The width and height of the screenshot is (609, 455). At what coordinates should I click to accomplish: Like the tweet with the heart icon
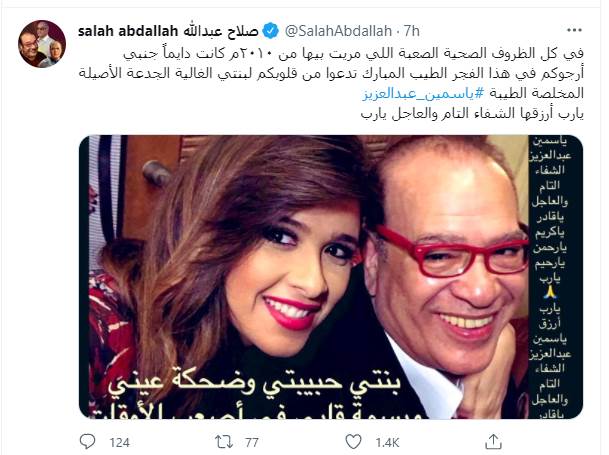point(353,442)
